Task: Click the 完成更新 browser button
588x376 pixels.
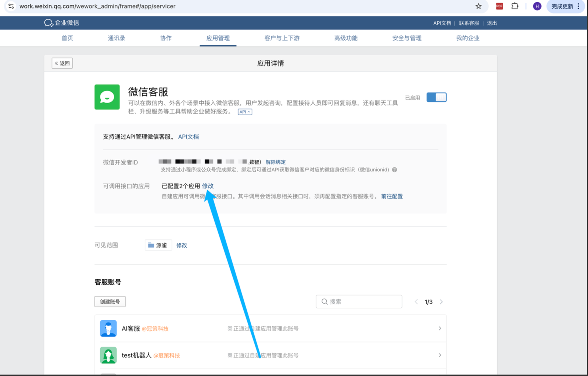Action: pos(562,6)
